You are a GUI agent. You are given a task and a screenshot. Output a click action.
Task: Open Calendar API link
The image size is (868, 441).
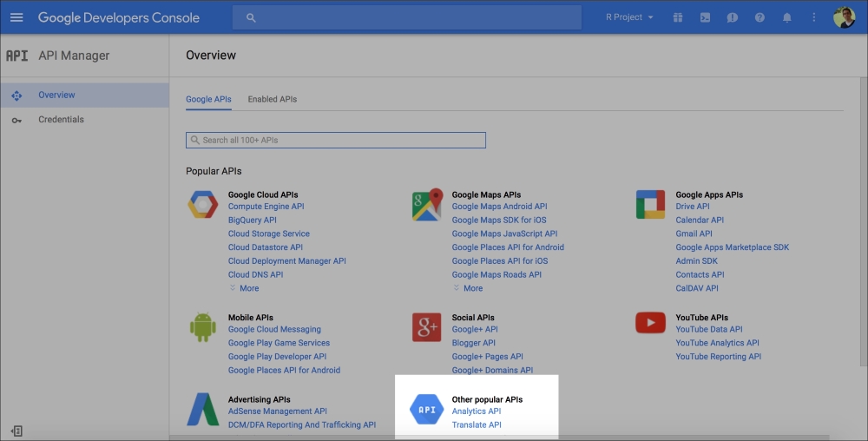(x=700, y=220)
